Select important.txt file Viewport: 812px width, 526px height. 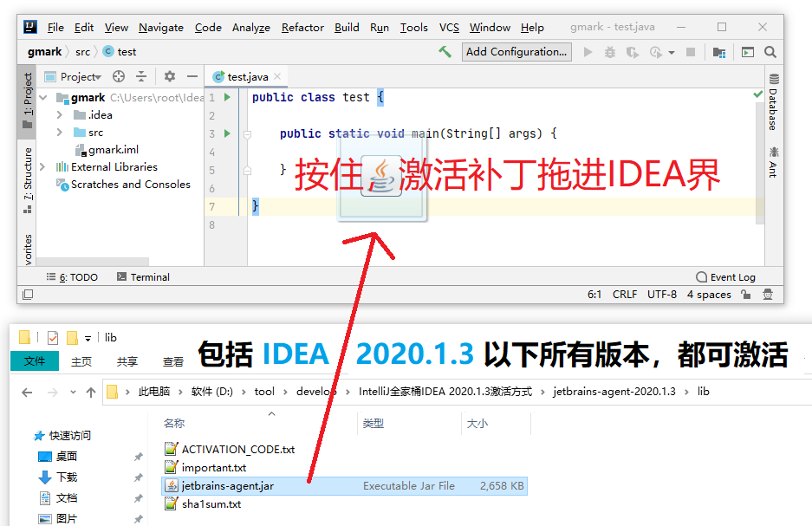click(x=214, y=467)
